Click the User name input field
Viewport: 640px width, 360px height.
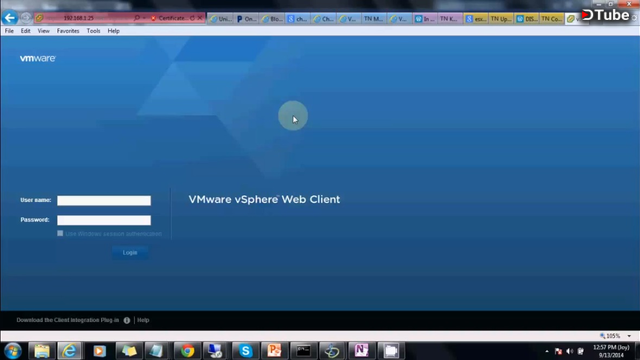pos(104,200)
